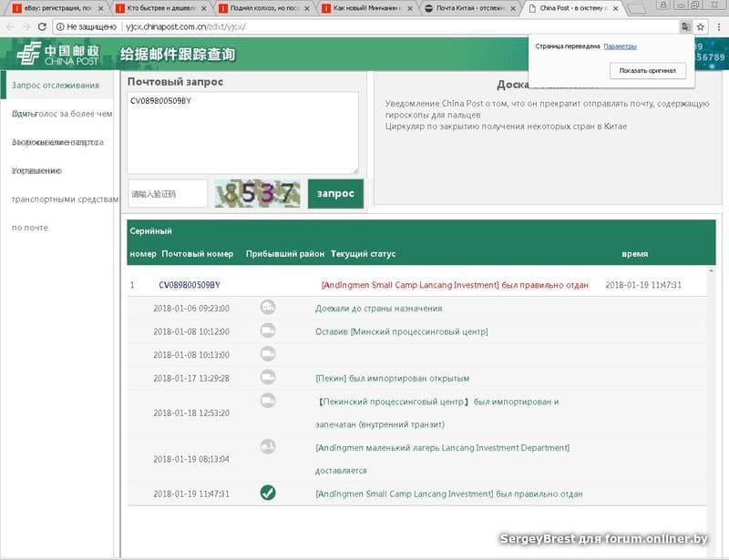Image resolution: width=729 pixels, height=560 pixels.
Task: Click the truck icon for 2018-01-08 10:13:00
Action: 268,353
